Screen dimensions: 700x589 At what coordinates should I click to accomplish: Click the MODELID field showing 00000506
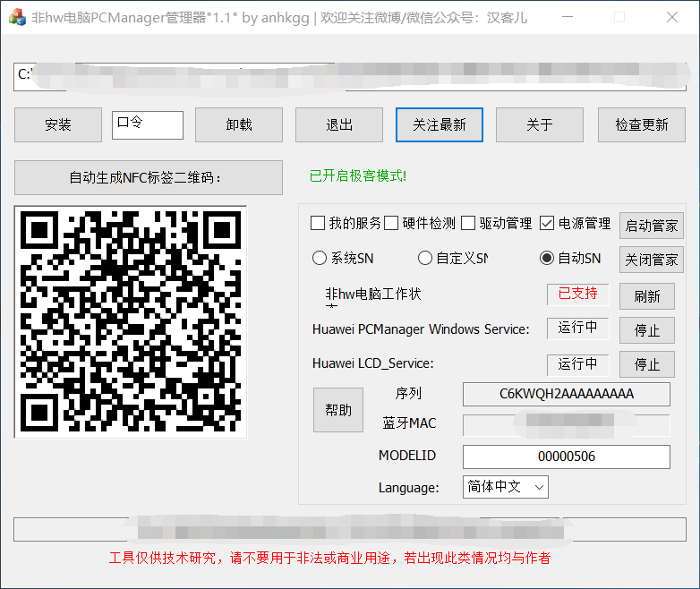coord(567,457)
